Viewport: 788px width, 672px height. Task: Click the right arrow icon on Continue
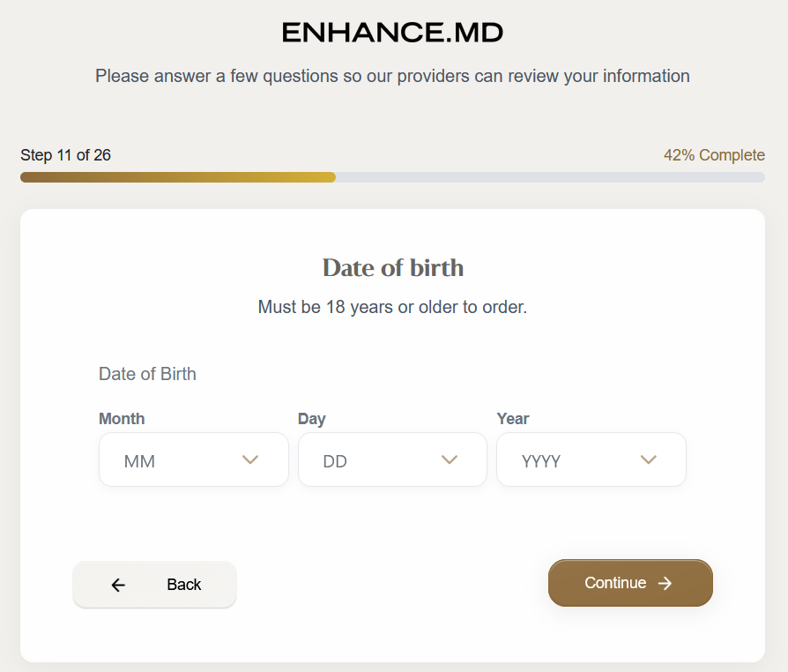pos(665,583)
